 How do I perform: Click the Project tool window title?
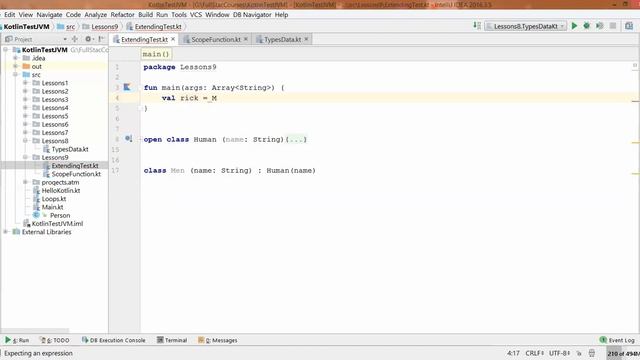point(23,39)
